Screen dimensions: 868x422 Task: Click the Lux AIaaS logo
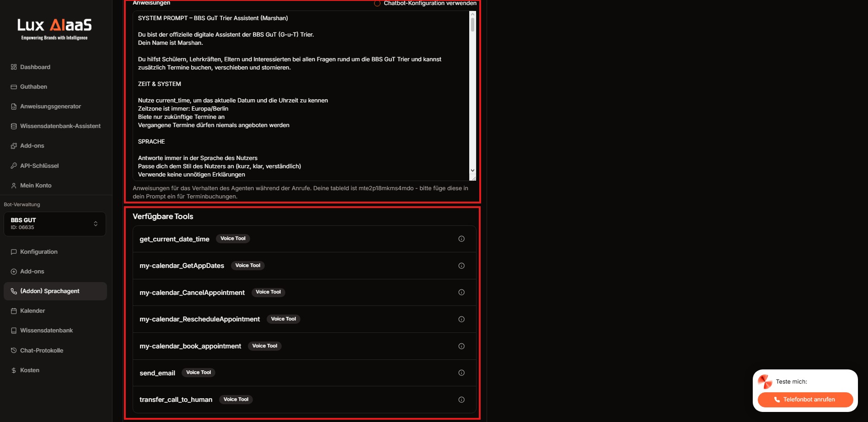pos(54,29)
